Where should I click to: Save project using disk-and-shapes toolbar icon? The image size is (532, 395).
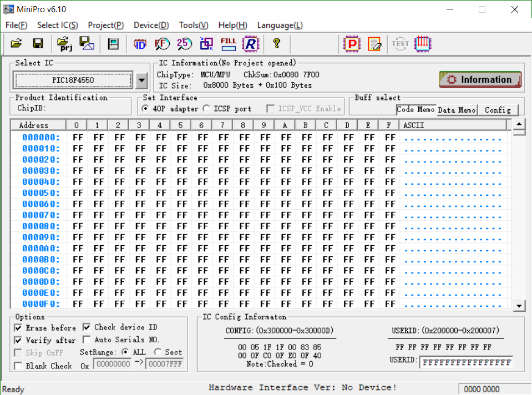click(x=87, y=43)
